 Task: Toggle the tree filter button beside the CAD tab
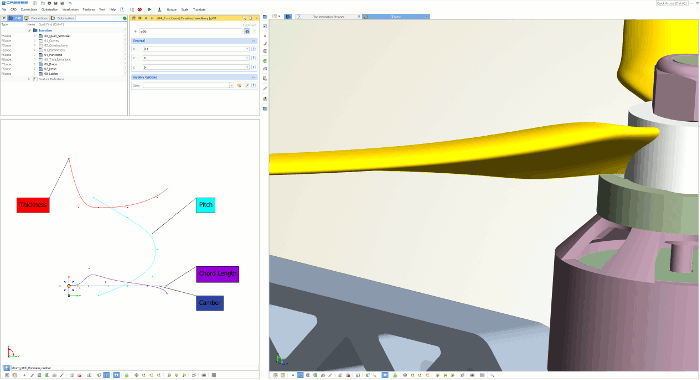point(4,18)
